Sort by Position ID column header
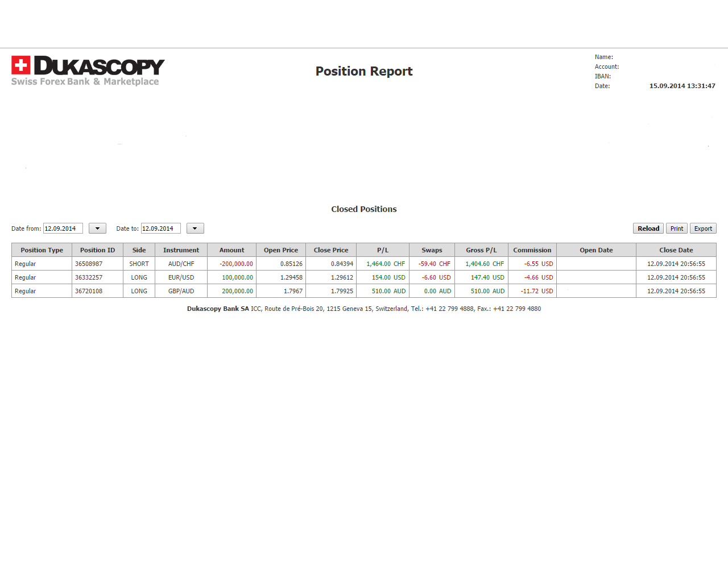Image resolution: width=728 pixels, height=582 pixels. [x=97, y=250]
